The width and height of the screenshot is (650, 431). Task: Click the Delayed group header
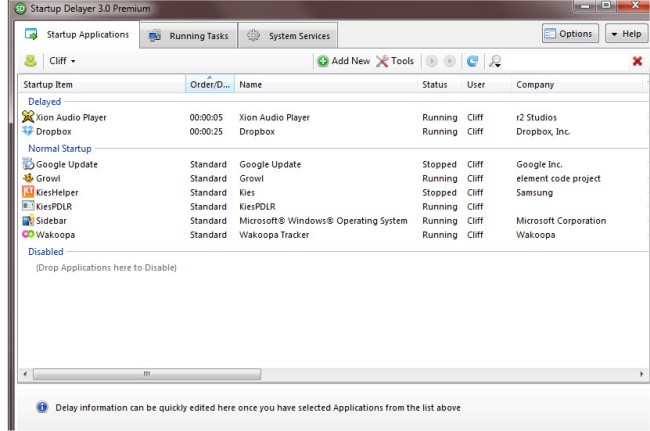[44, 102]
